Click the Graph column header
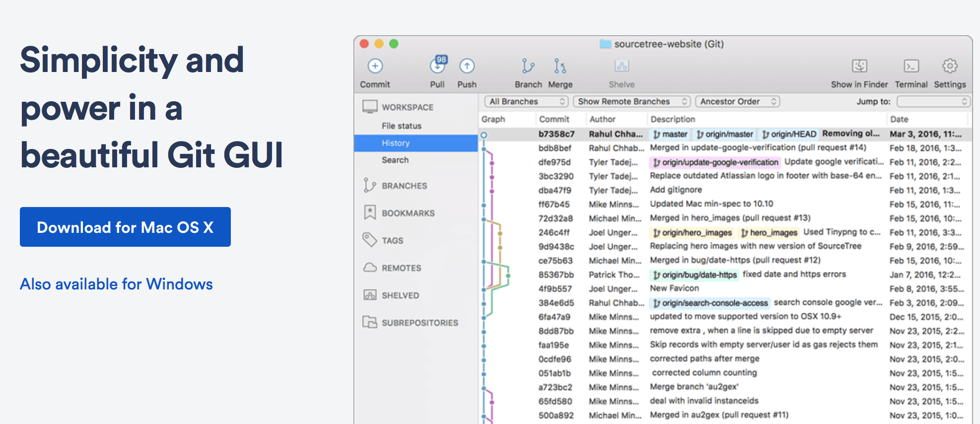980x424 pixels. pyautogui.click(x=507, y=119)
